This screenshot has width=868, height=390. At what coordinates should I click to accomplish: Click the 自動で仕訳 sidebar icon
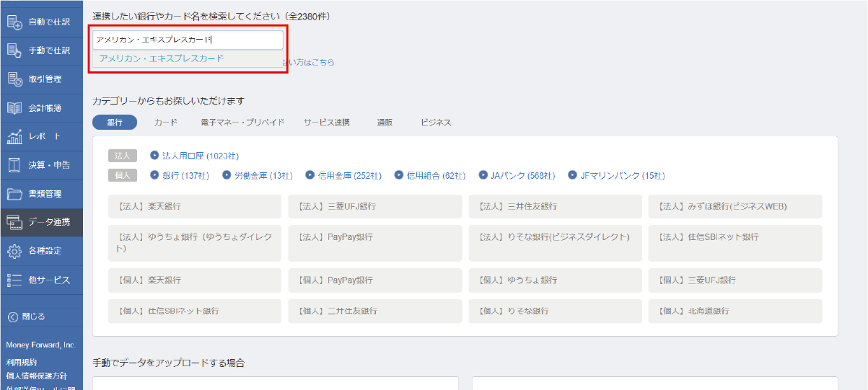tap(14, 22)
